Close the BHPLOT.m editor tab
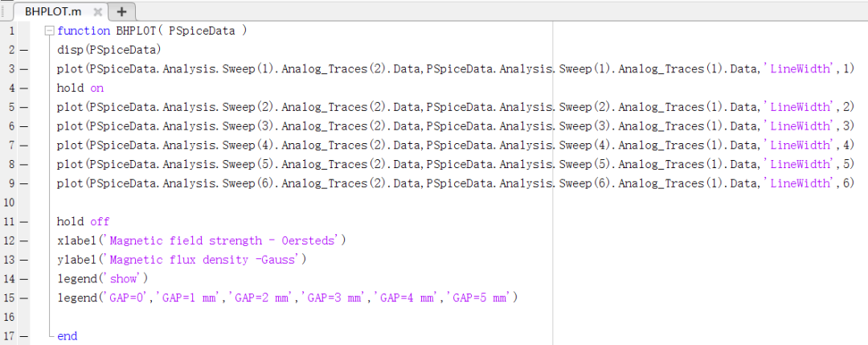The width and height of the screenshot is (868, 345). [x=97, y=11]
